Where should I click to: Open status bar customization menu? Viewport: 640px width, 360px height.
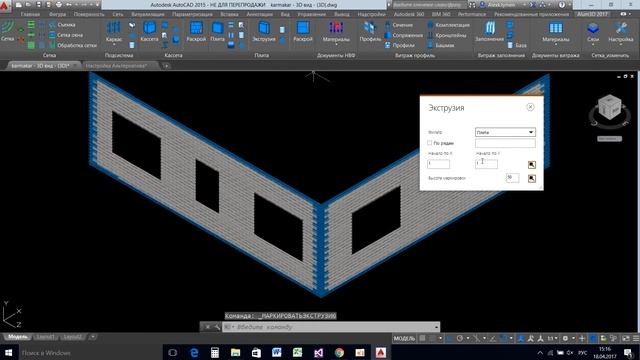tap(636, 338)
